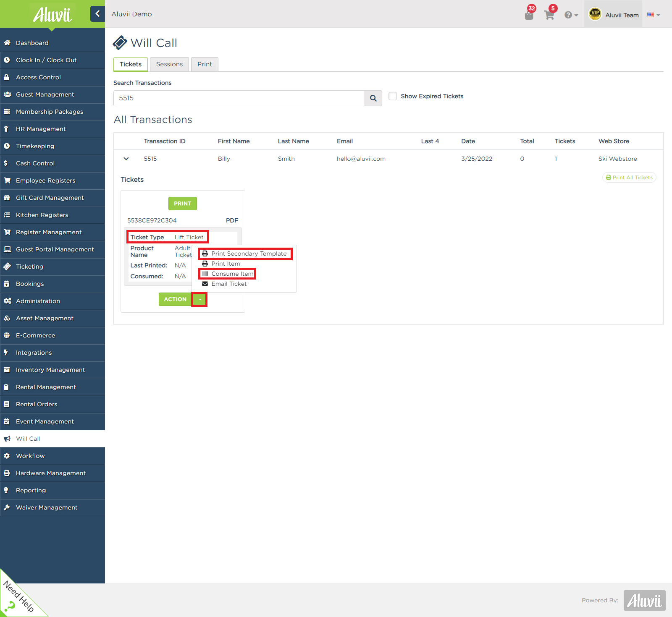
Task: Open Rental Orders in the sidebar
Action: pos(52,404)
